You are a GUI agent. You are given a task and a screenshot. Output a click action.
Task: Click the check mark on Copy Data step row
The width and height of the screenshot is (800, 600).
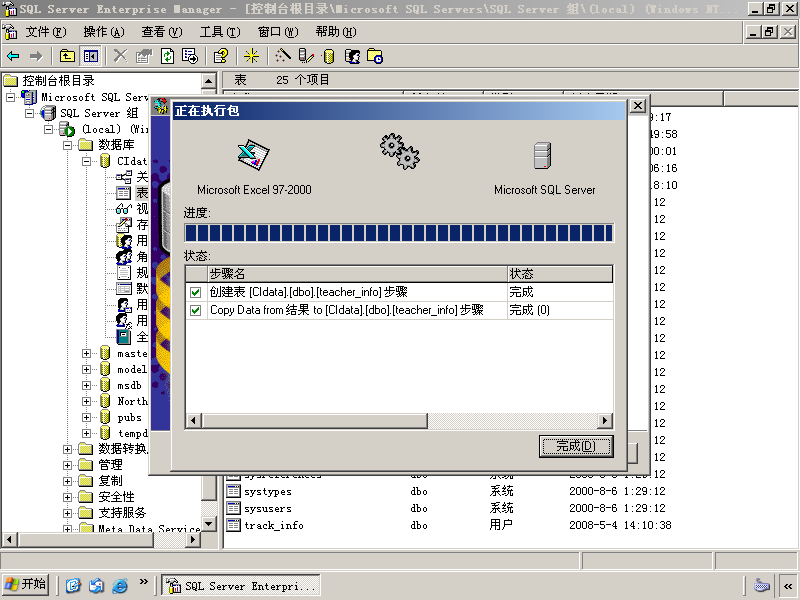pyautogui.click(x=195, y=310)
